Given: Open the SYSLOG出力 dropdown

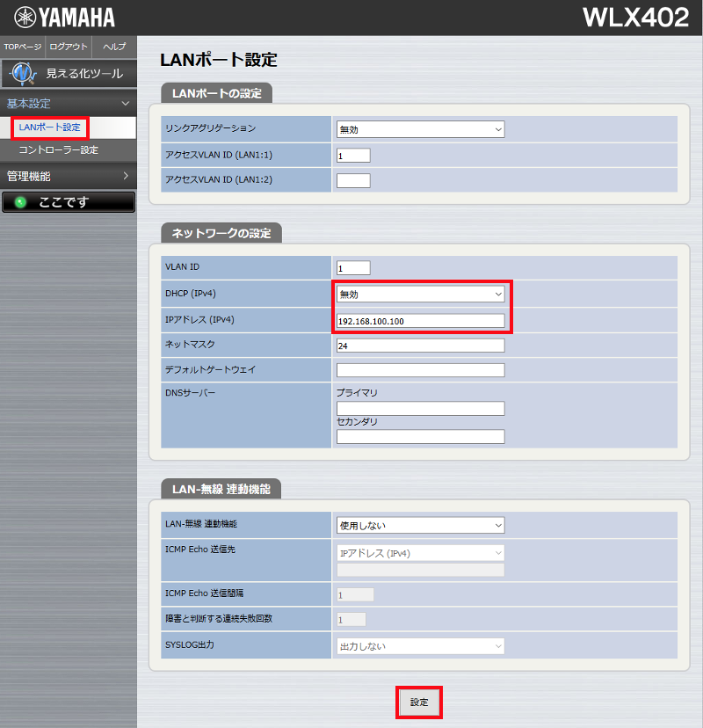Looking at the screenshot, I should pos(420,646).
